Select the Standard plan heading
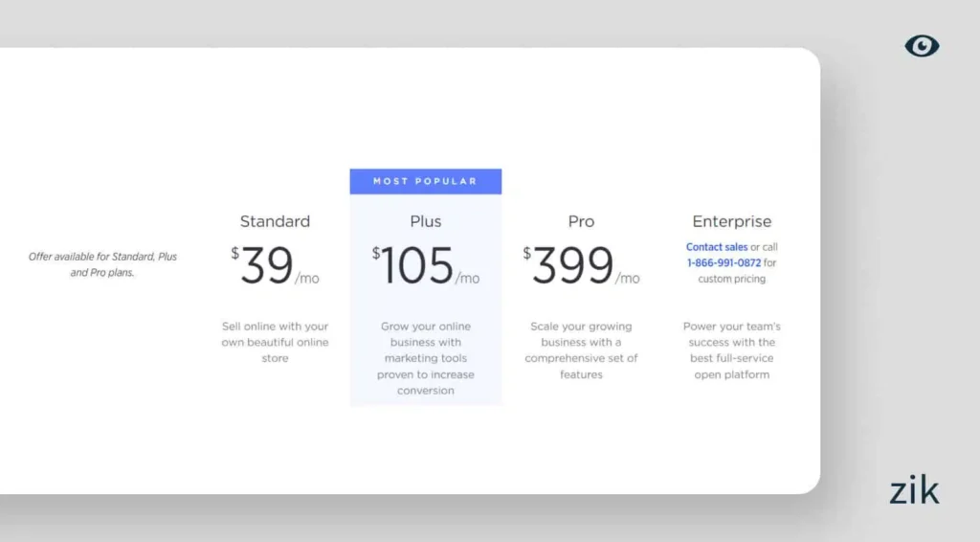Image resolution: width=980 pixels, height=542 pixels. (x=275, y=221)
